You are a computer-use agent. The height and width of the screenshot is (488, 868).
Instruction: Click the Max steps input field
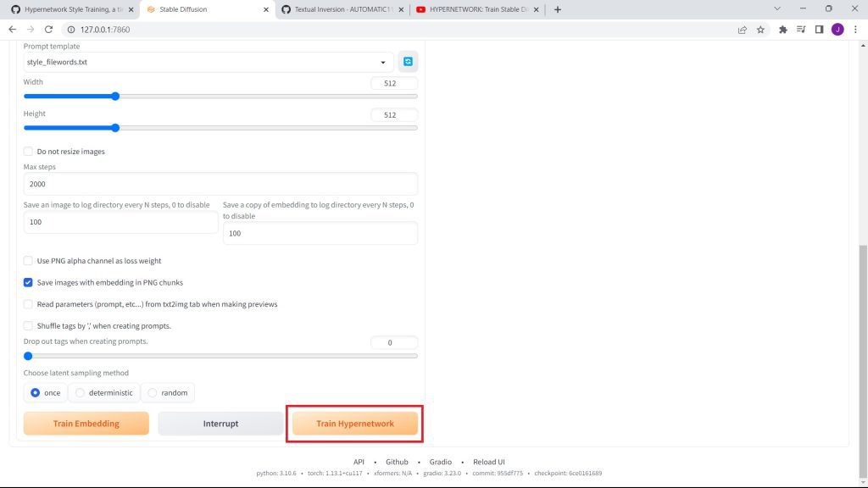[220, 184]
